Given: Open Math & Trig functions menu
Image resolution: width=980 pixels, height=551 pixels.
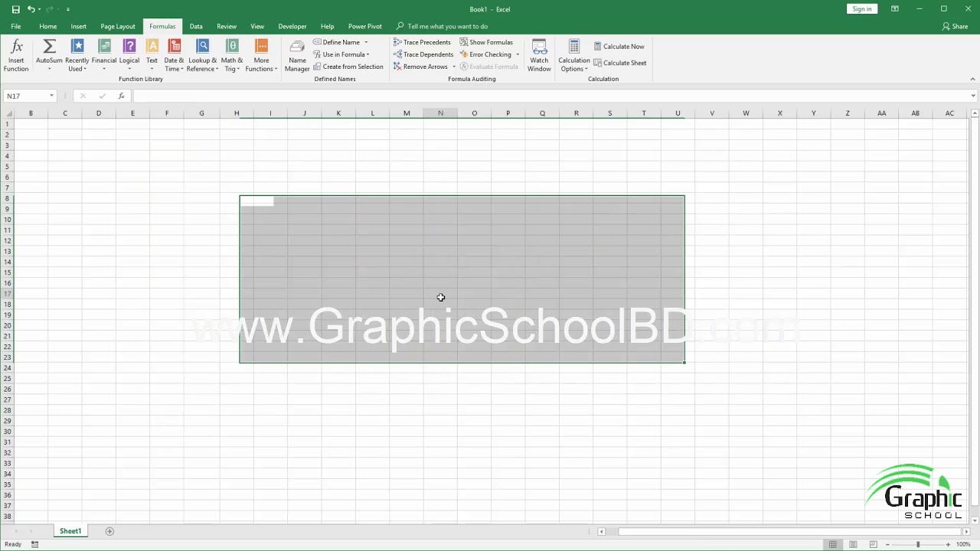Looking at the screenshot, I should pyautogui.click(x=232, y=56).
